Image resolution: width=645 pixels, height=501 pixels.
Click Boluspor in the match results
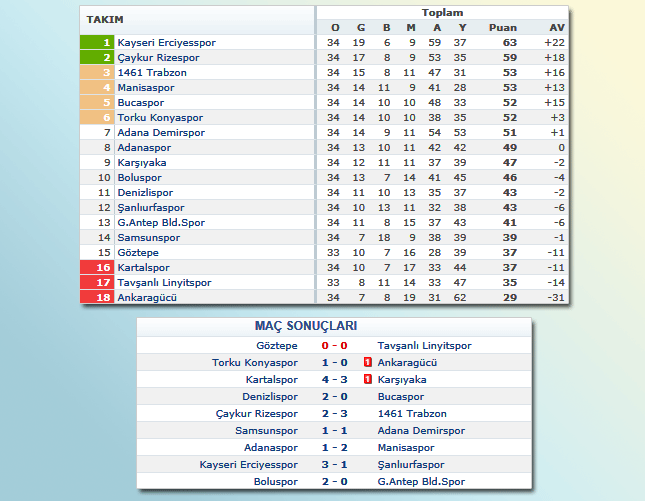pos(275,481)
